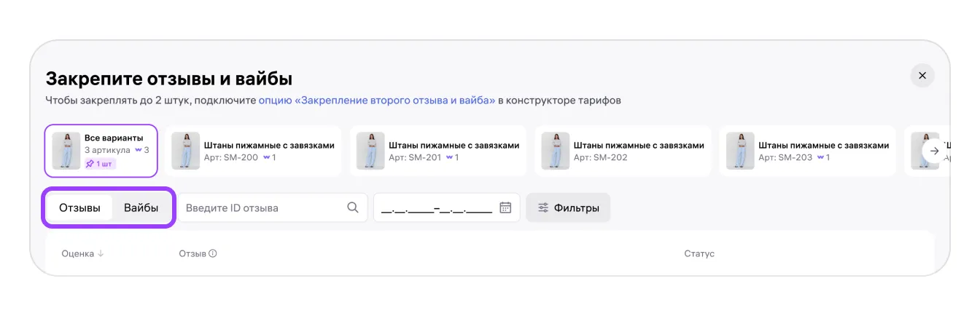Close the pin reviews dialog
The image size is (980, 316).
pos(922,76)
